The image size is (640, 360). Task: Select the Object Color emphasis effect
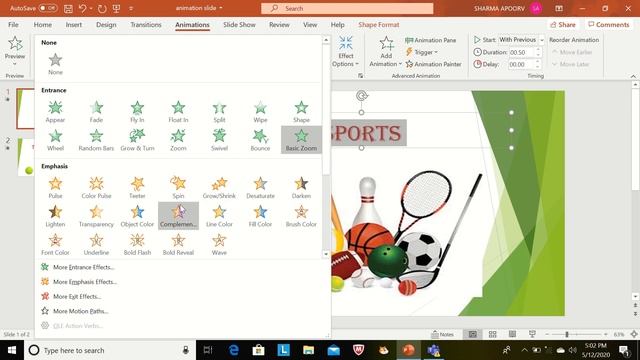pyautogui.click(x=137, y=216)
